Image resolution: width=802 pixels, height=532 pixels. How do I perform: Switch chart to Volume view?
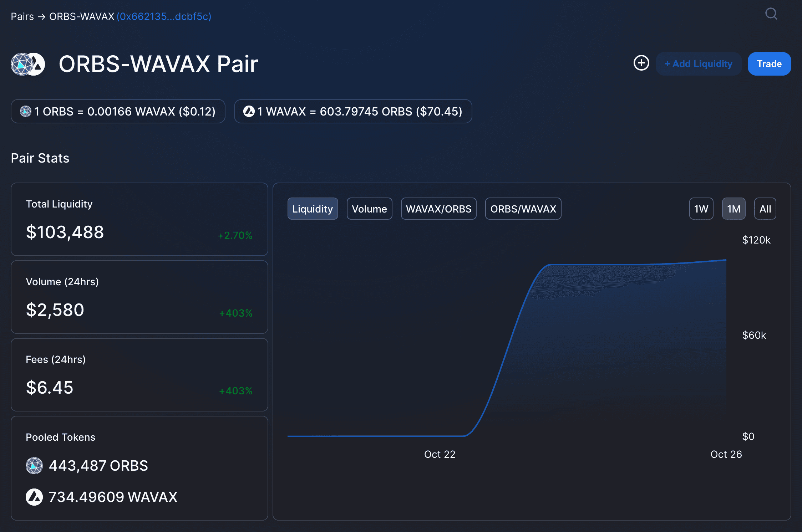369,209
